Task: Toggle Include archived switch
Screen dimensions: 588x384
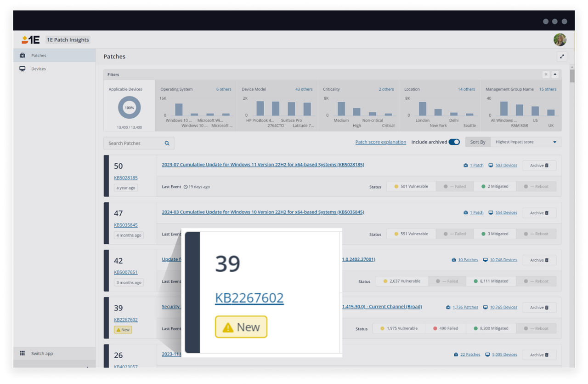Action: [x=454, y=142]
